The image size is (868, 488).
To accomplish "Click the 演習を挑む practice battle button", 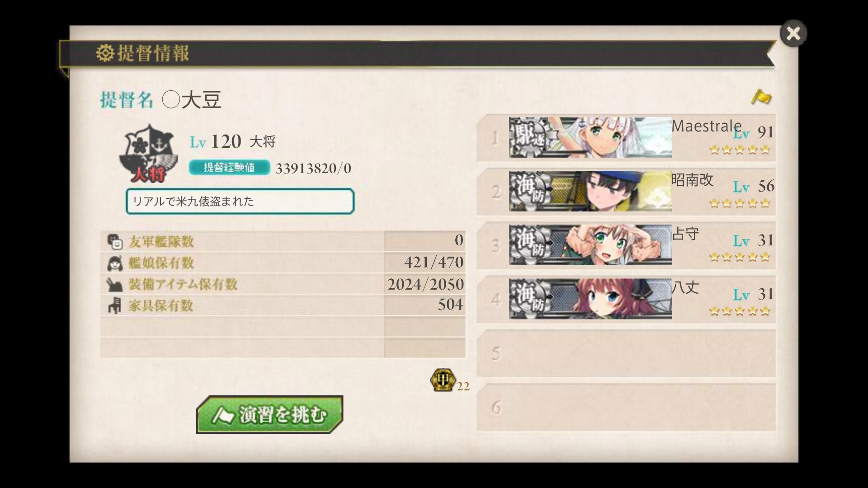I will coord(270,414).
